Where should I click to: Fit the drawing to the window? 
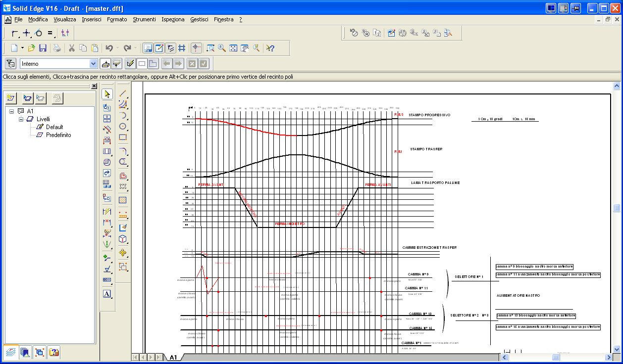point(233,48)
